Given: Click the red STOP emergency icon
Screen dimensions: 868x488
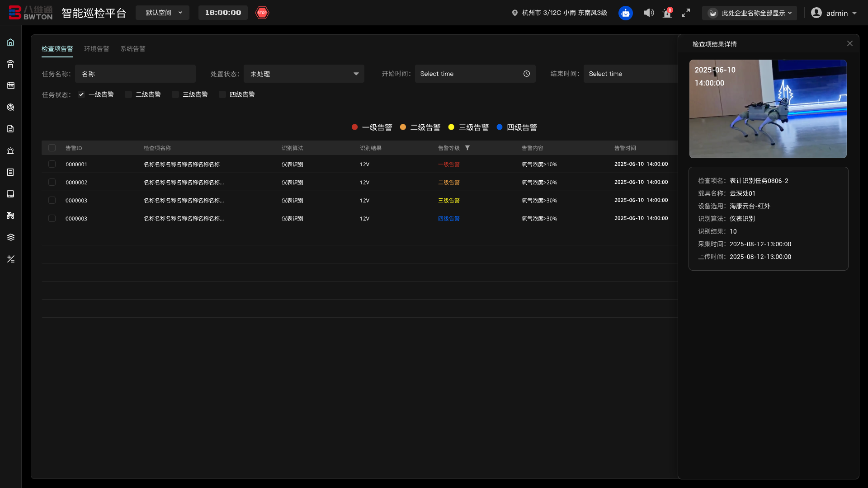Looking at the screenshot, I should click(x=262, y=13).
